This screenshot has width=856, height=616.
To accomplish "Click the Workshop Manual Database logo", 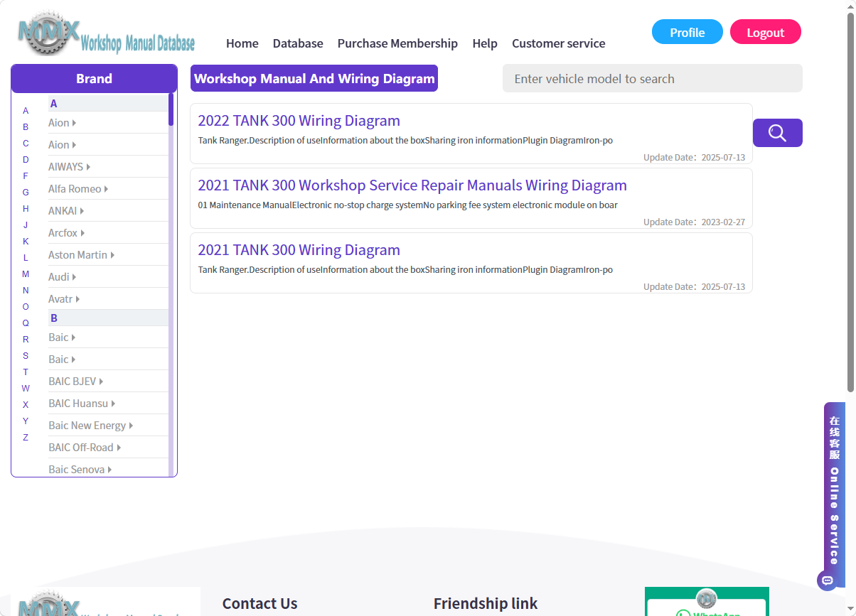I will tap(106, 34).
